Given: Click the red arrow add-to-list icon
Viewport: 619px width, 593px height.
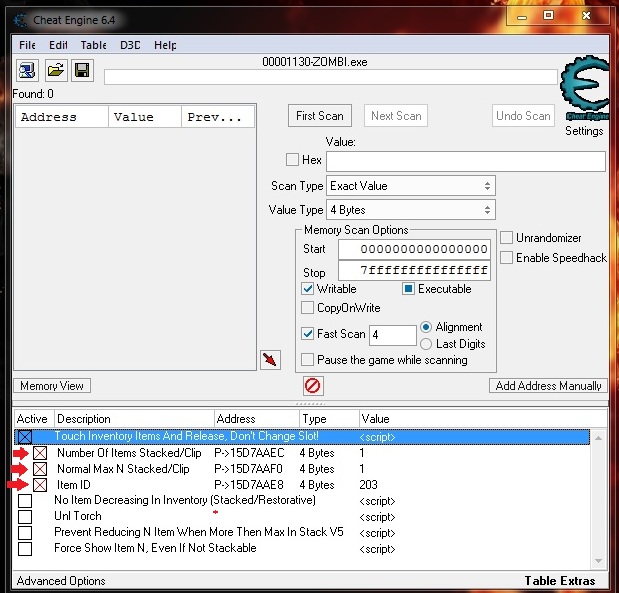Looking at the screenshot, I should (x=270, y=360).
